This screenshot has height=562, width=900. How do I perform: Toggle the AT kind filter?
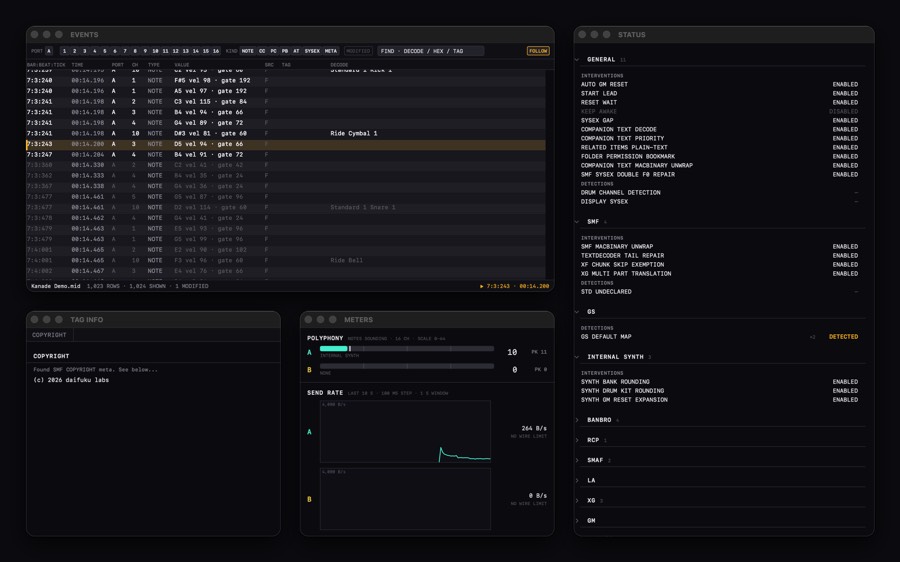click(x=297, y=51)
